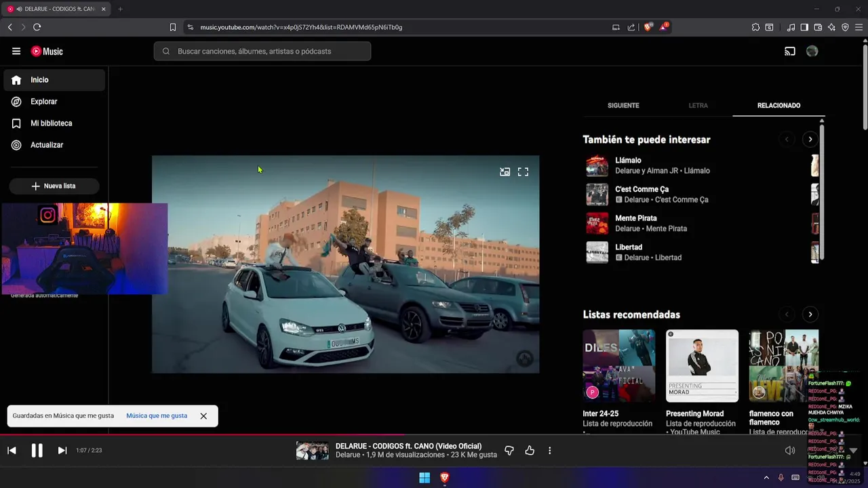This screenshot has width=868, height=488.
Task: Select the DELARUE - CODIGOS browser tab
Action: point(57,9)
